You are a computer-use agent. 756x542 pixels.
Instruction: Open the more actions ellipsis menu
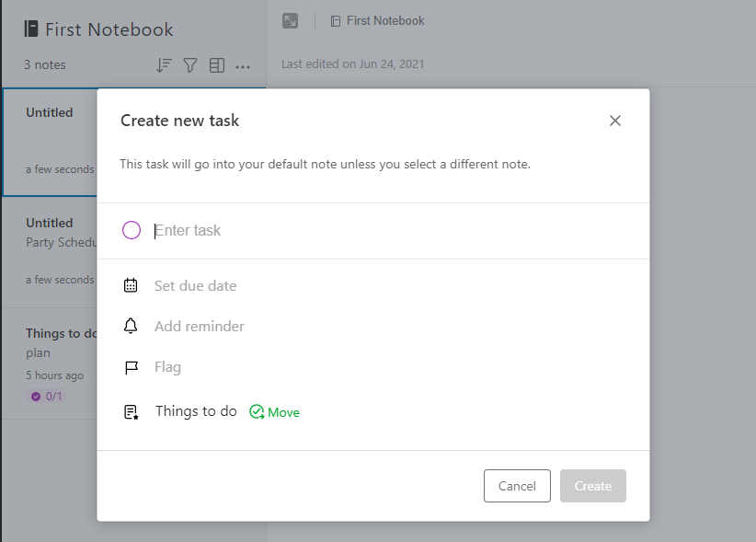pyautogui.click(x=243, y=64)
